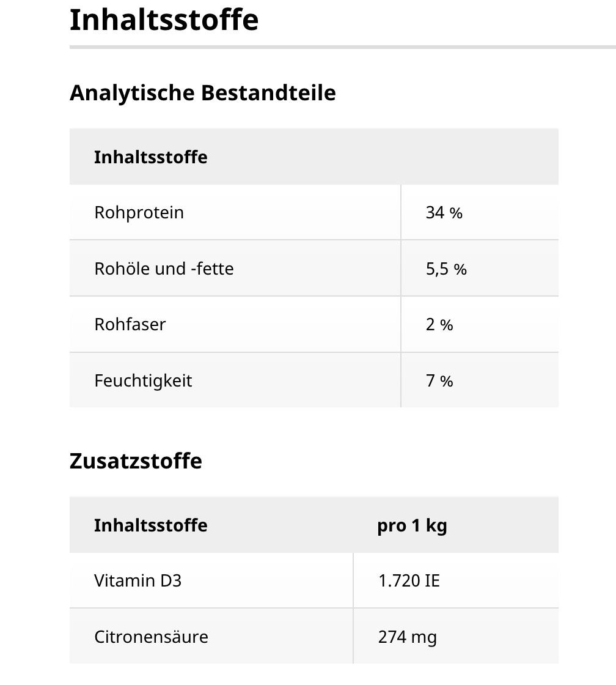
Task: Click the main Inhaltsstoffe page heading
Action: point(164,20)
